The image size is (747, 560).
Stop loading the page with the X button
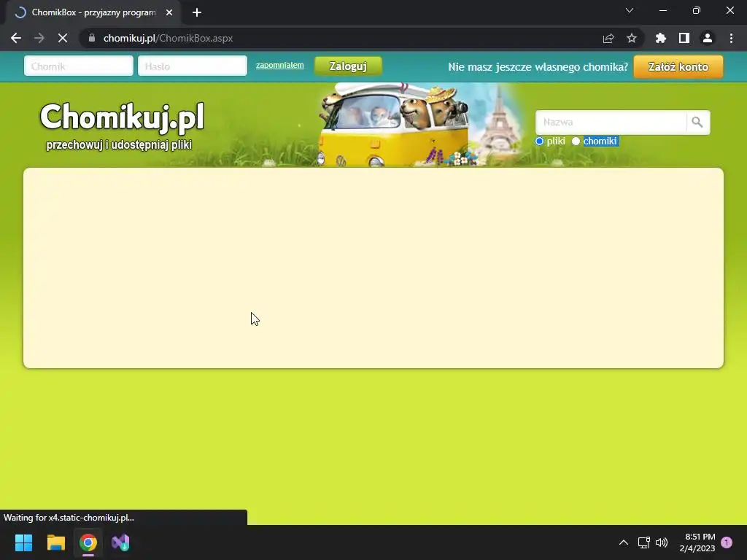pyautogui.click(x=63, y=38)
